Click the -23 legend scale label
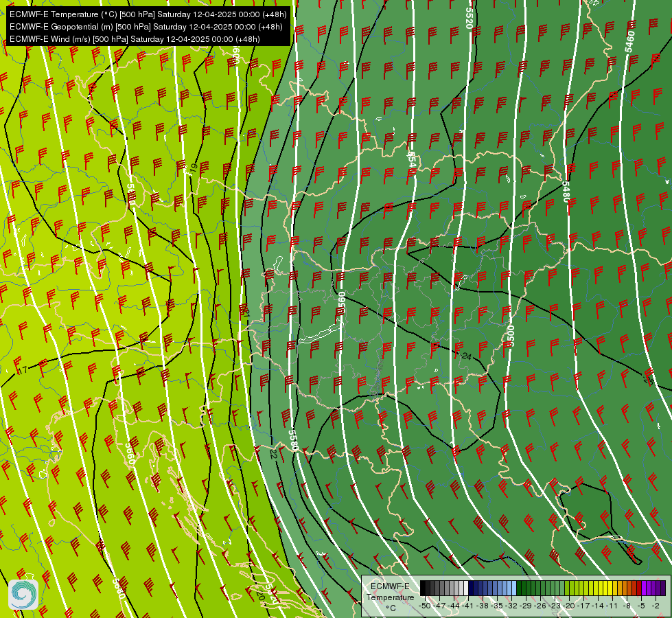The image size is (672, 618). (x=554, y=606)
